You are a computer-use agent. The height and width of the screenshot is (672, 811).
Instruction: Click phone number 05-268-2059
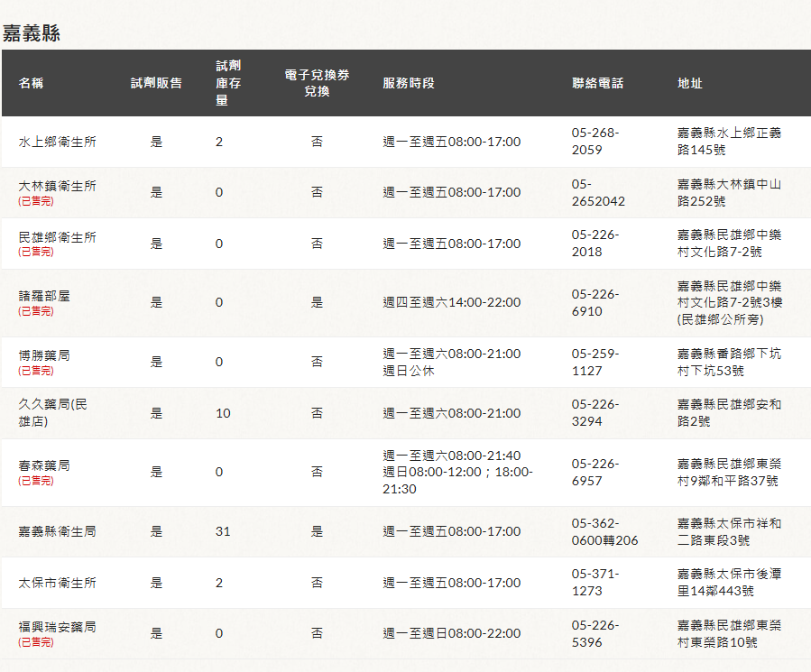595,142
